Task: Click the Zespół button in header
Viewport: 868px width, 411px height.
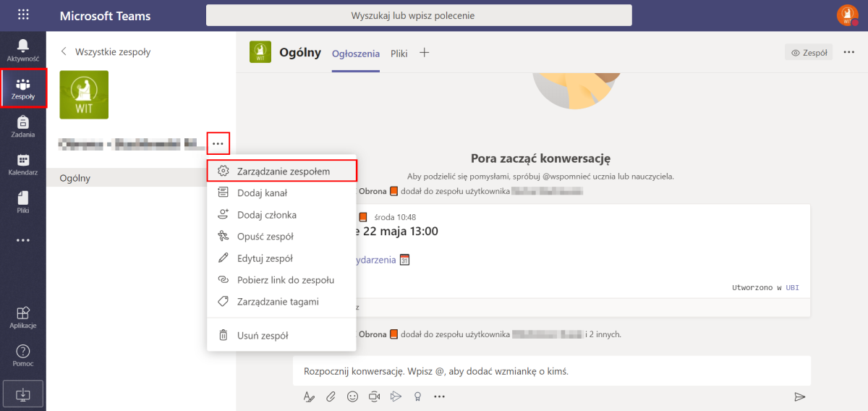Action: pos(809,53)
